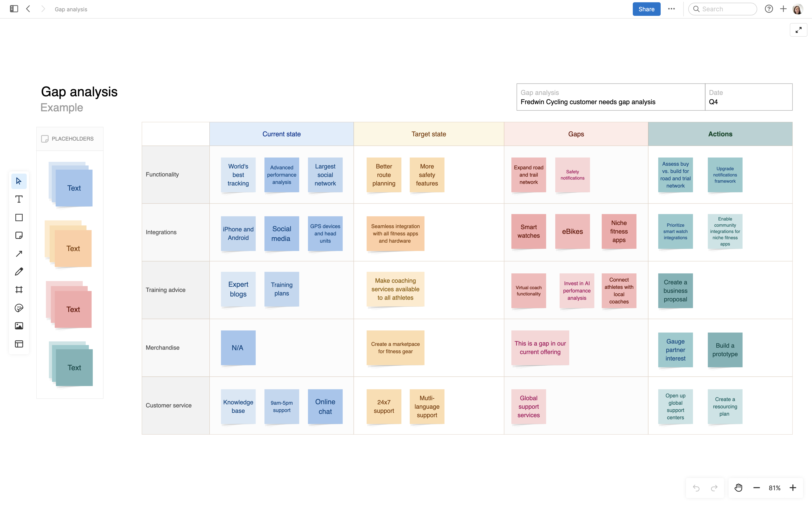Enter fullscreen presentation mode
Viewport: 812px width, 507px height.
799,30
